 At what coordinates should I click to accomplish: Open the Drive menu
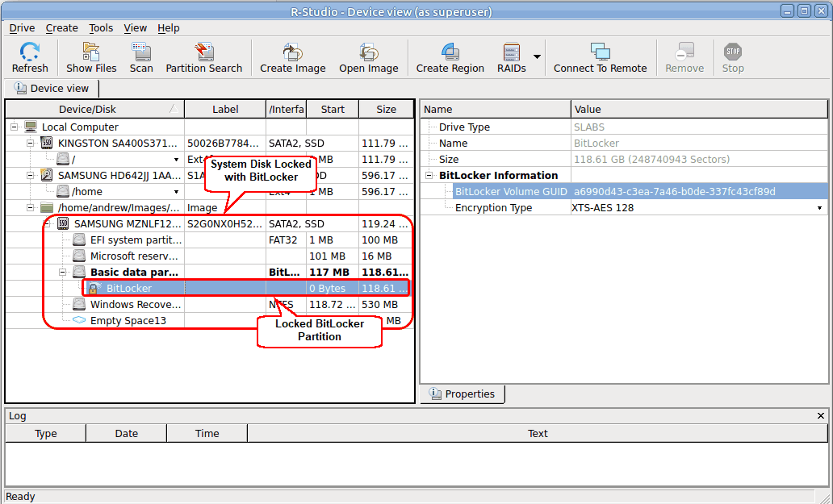(23, 28)
